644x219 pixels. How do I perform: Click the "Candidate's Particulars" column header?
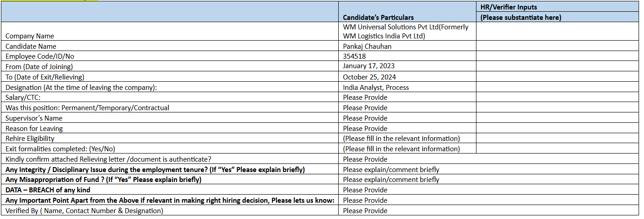pos(378,18)
